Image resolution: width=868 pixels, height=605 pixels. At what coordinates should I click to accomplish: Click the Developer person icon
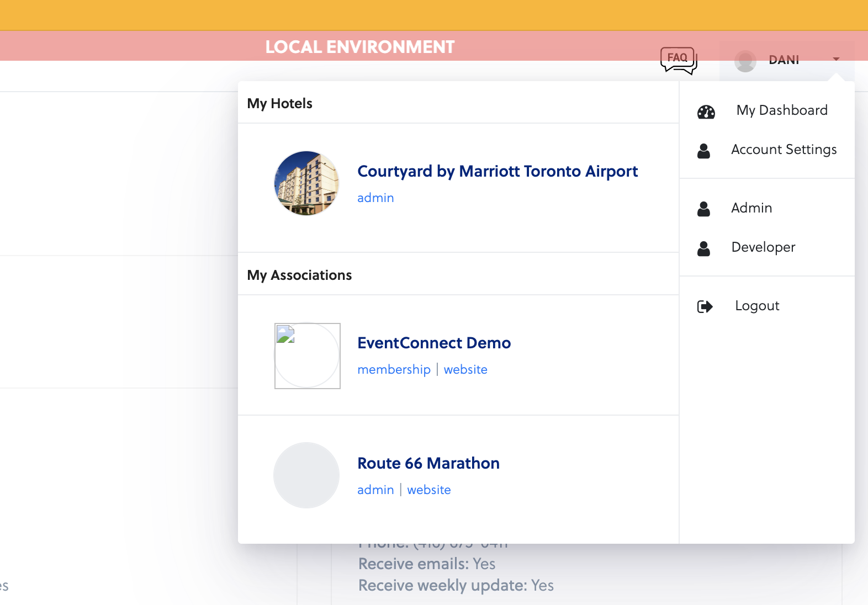point(704,248)
